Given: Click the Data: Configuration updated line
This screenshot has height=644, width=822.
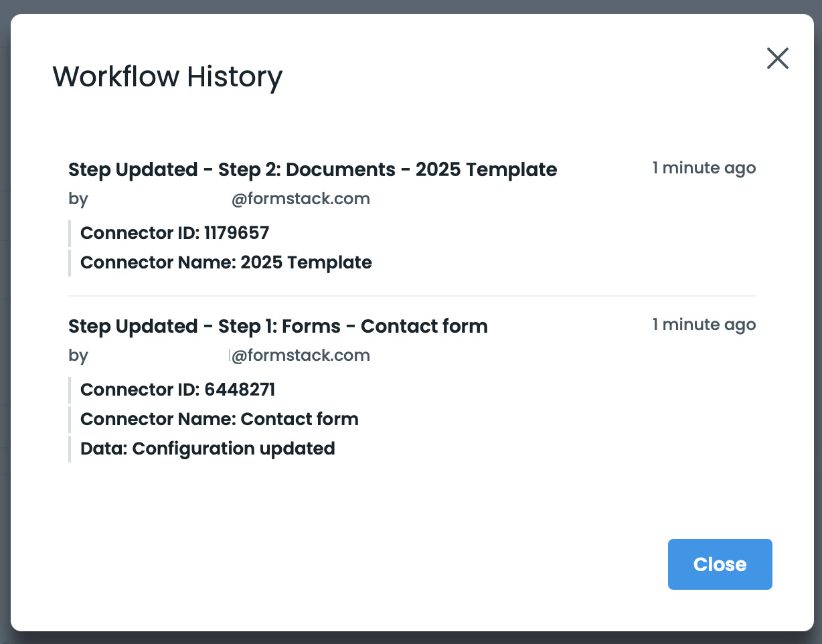Looking at the screenshot, I should (208, 449).
